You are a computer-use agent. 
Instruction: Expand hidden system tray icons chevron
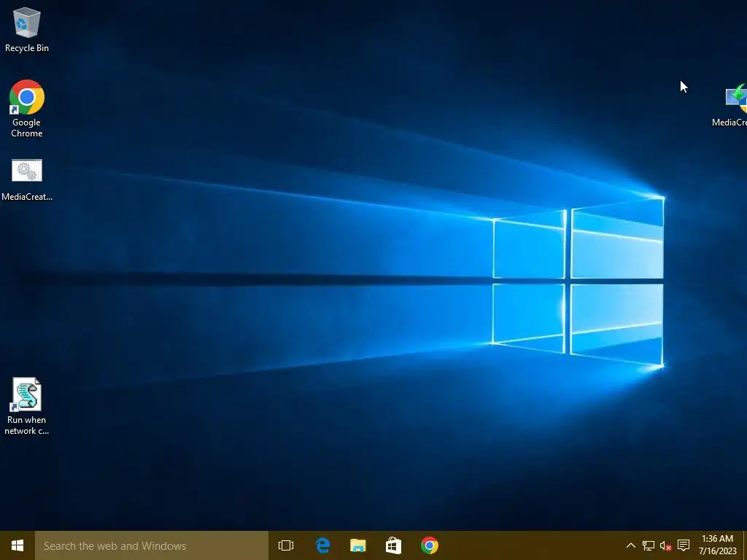[x=630, y=545]
